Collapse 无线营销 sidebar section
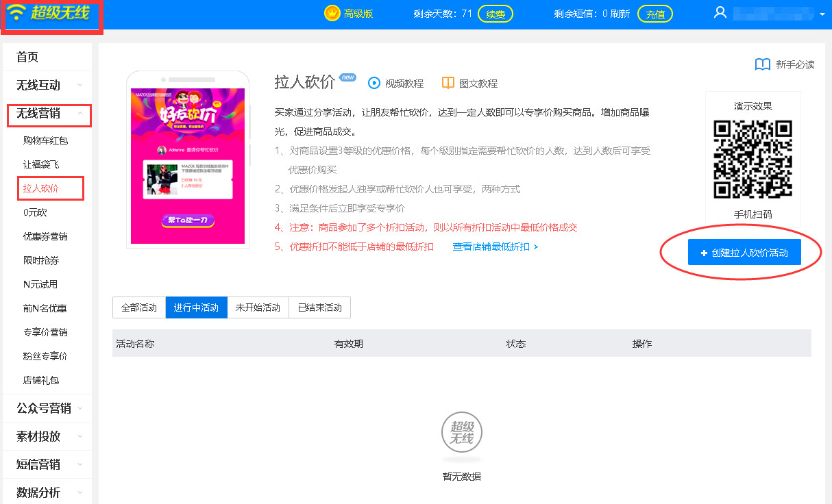This screenshot has width=832, height=504. (x=47, y=114)
